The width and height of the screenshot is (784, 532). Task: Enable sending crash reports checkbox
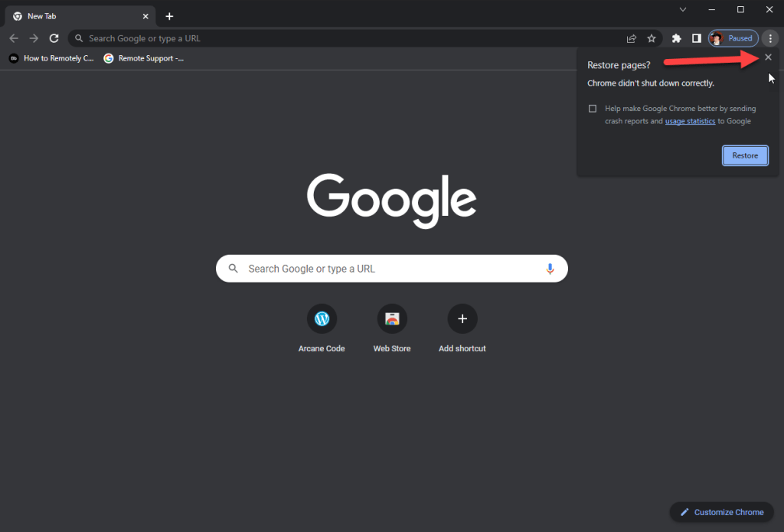point(593,109)
